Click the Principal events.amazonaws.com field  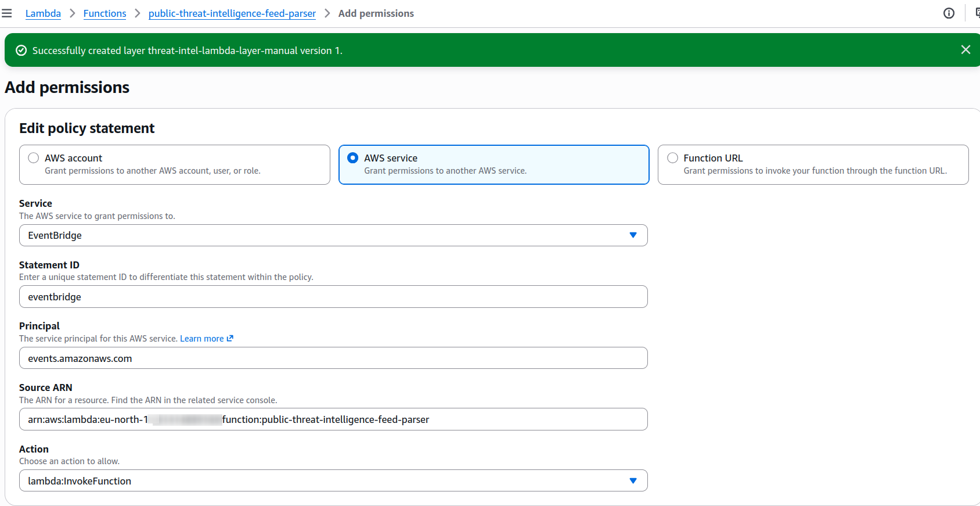[333, 358]
